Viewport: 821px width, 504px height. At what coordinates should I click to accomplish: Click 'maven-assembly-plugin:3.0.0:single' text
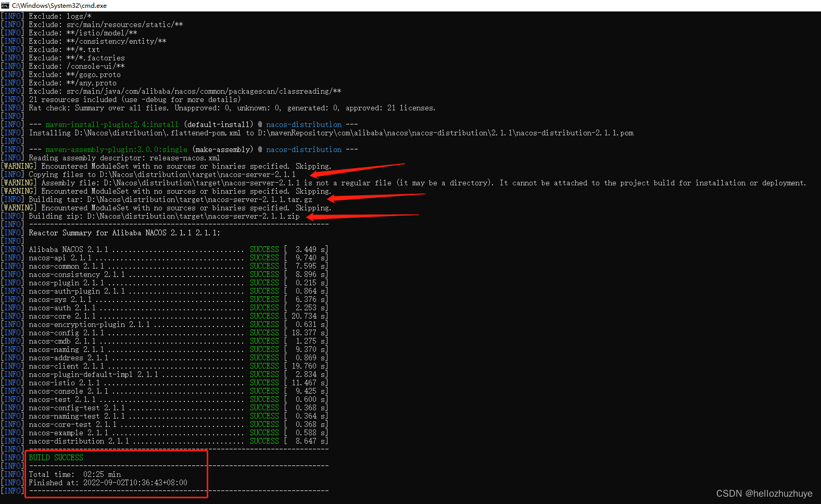(116, 149)
